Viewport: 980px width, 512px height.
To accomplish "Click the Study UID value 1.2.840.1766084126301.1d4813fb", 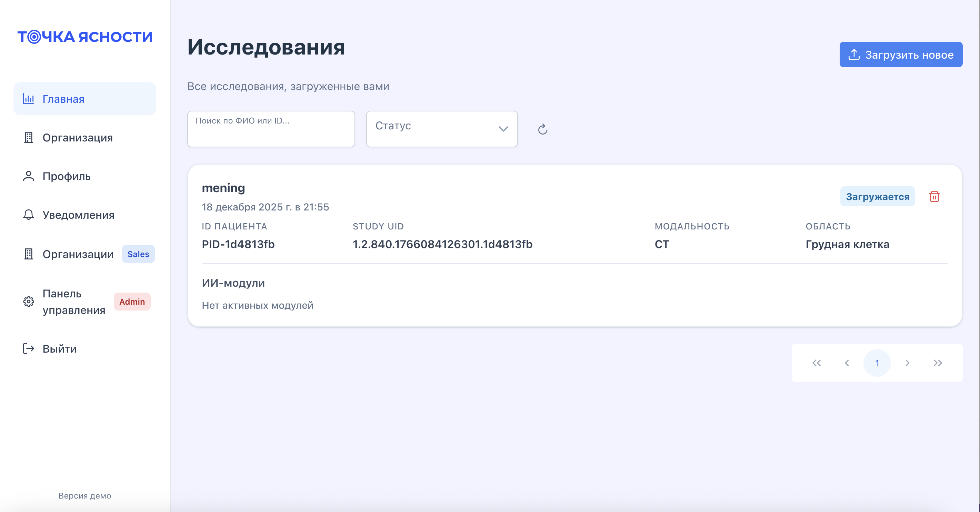I will tap(442, 244).
